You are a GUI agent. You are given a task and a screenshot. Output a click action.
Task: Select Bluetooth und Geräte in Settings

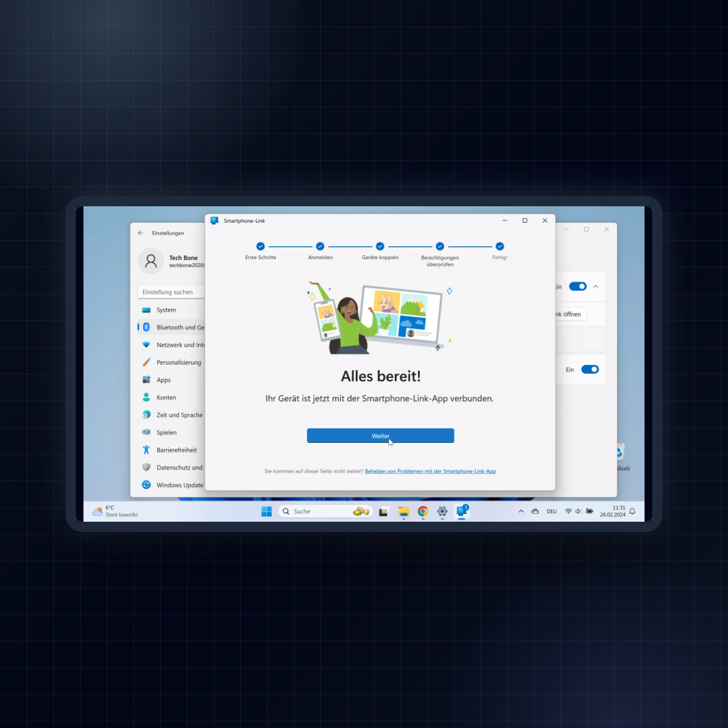[171, 328]
